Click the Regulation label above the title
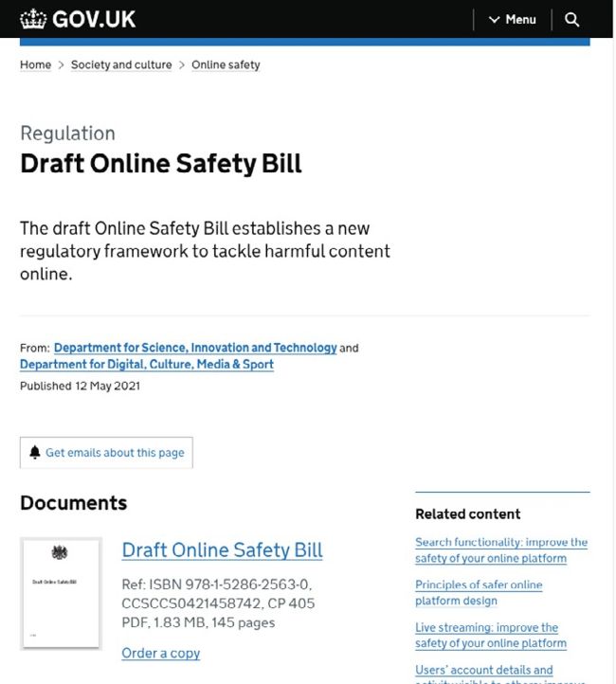This screenshot has width=616, height=684. [67, 134]
